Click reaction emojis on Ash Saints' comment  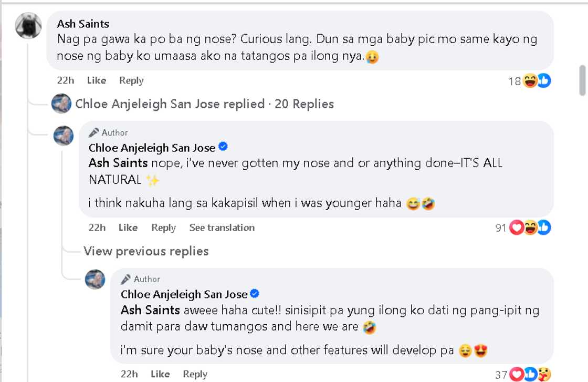pyautogui.click(x=537, y=81)
